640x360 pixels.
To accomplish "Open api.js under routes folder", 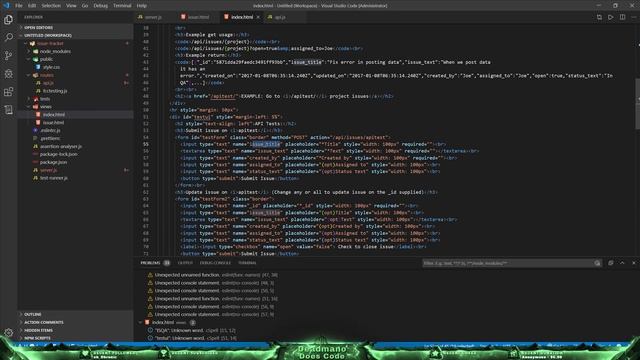I will pyautogui.click(x=48, y=83).
